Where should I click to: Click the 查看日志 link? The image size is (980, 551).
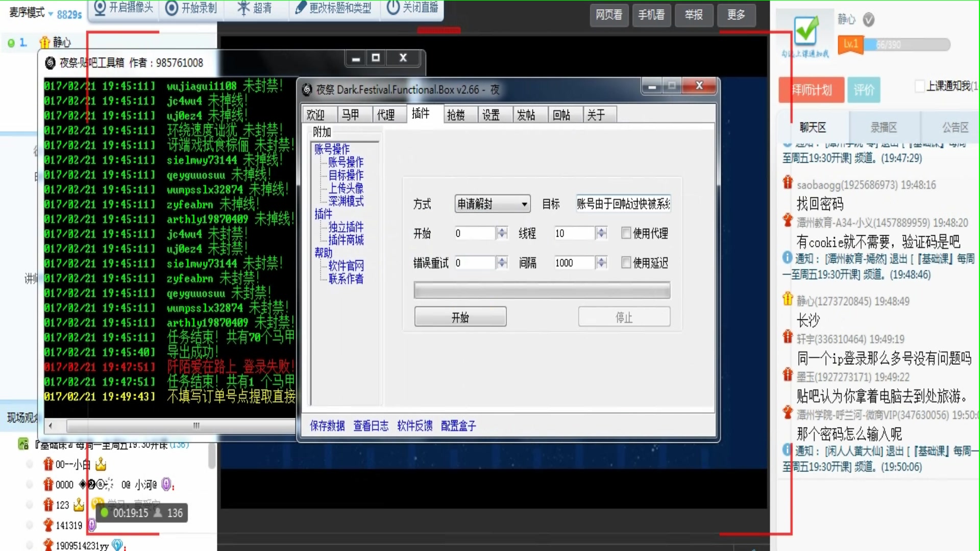pyautogui.click(x=371, y=426)
